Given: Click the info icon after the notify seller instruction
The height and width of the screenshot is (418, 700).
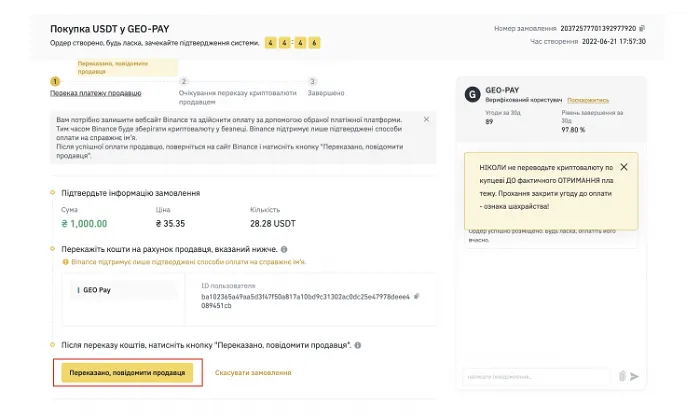Looking at the screenshot, I should pyautogui.click(x=358, y=345).
